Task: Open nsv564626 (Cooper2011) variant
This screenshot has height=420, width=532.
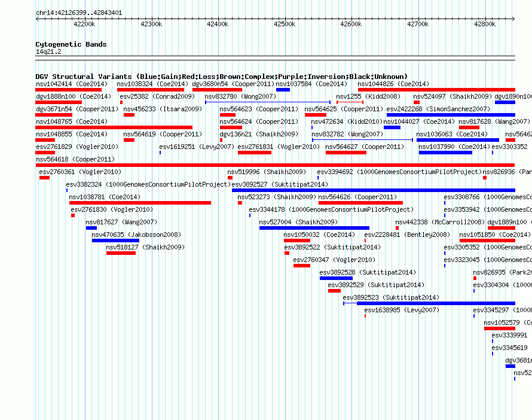Action: [357, 197]
